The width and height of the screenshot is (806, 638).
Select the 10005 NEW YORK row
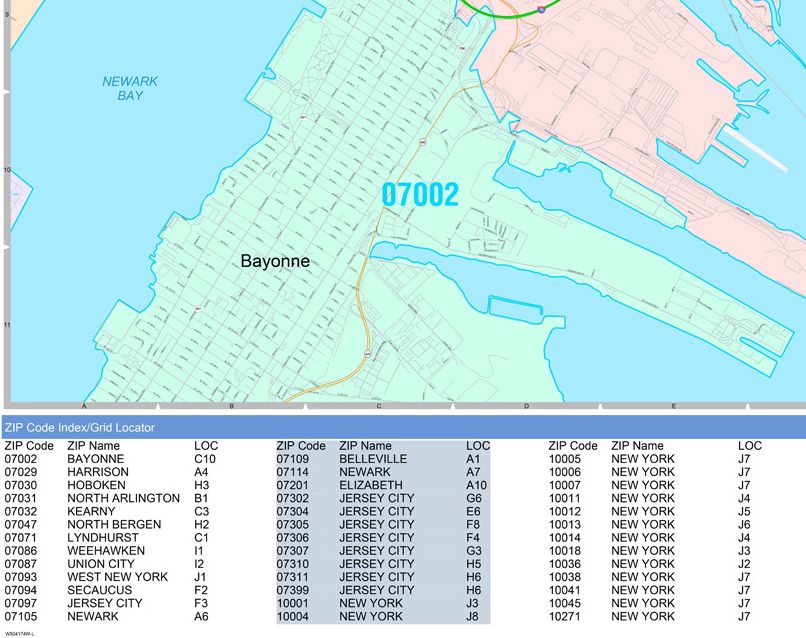pos(650,459)
